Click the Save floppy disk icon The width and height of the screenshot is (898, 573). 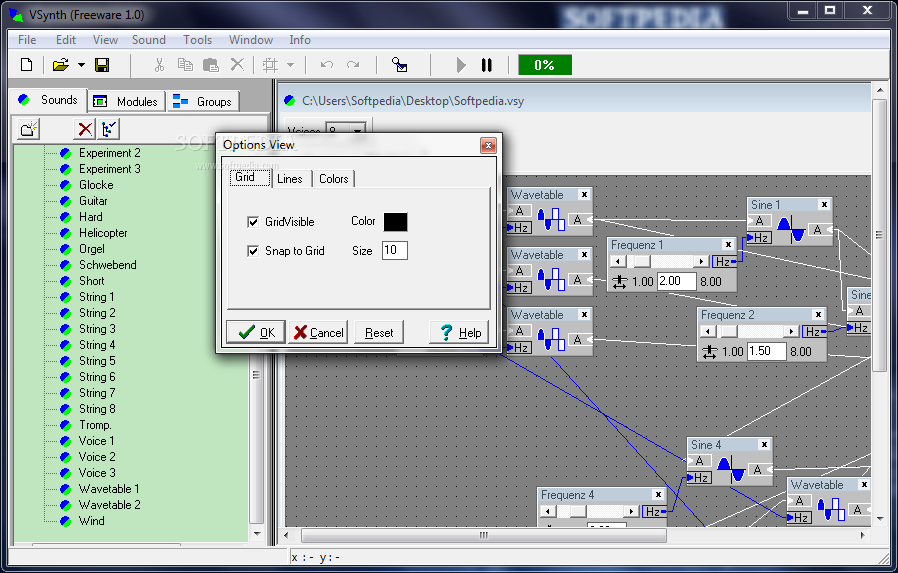102,65
